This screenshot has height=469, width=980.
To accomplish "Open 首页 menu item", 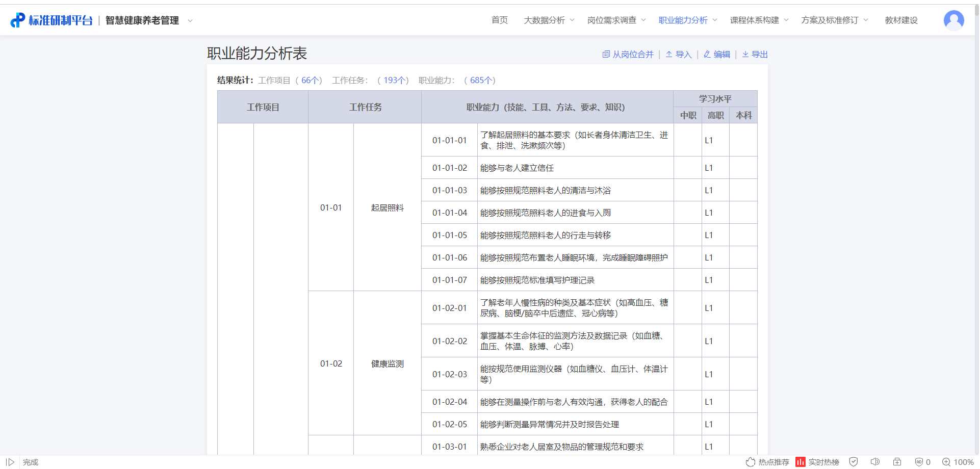I will 500,20.
